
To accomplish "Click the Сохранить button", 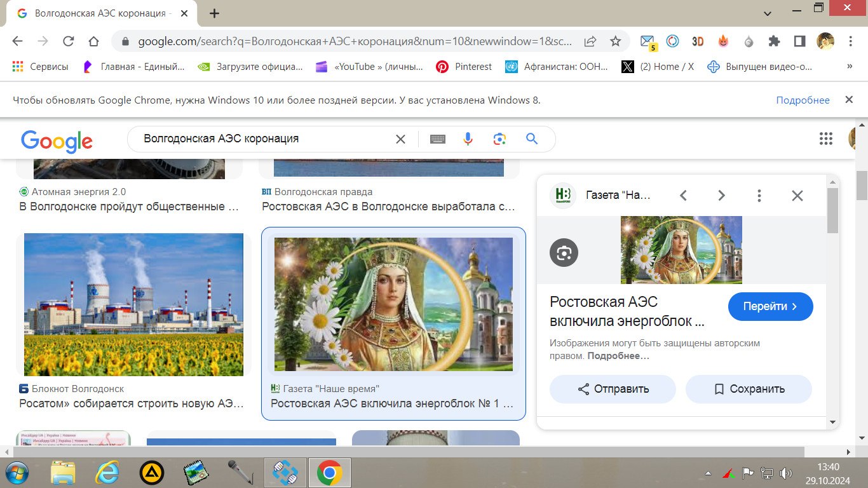I will click(x=749, y=389).
